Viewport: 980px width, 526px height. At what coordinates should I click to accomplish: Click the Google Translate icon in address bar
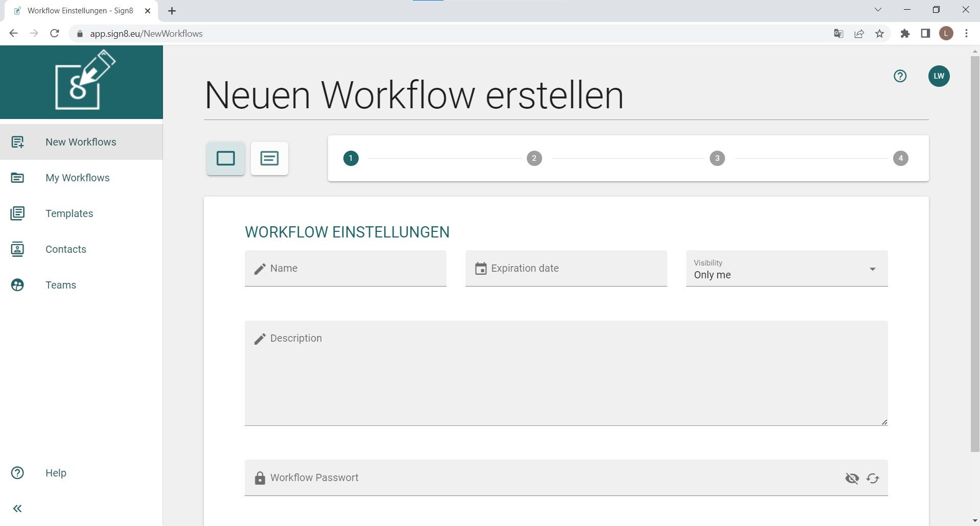click(838, 34)
